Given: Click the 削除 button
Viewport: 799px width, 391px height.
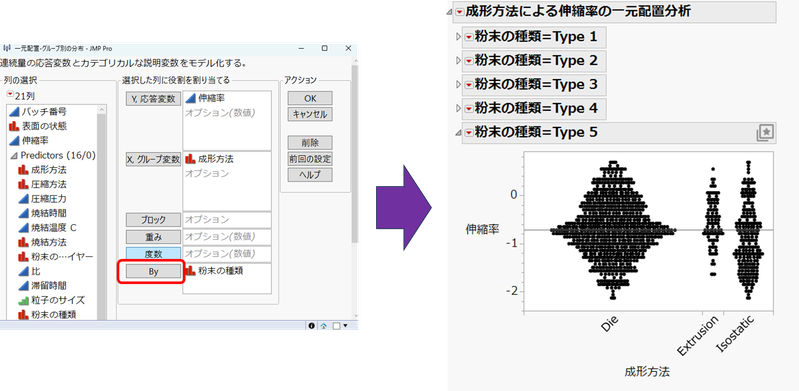Looking at the screenshot, I should (x=310, y=143).
